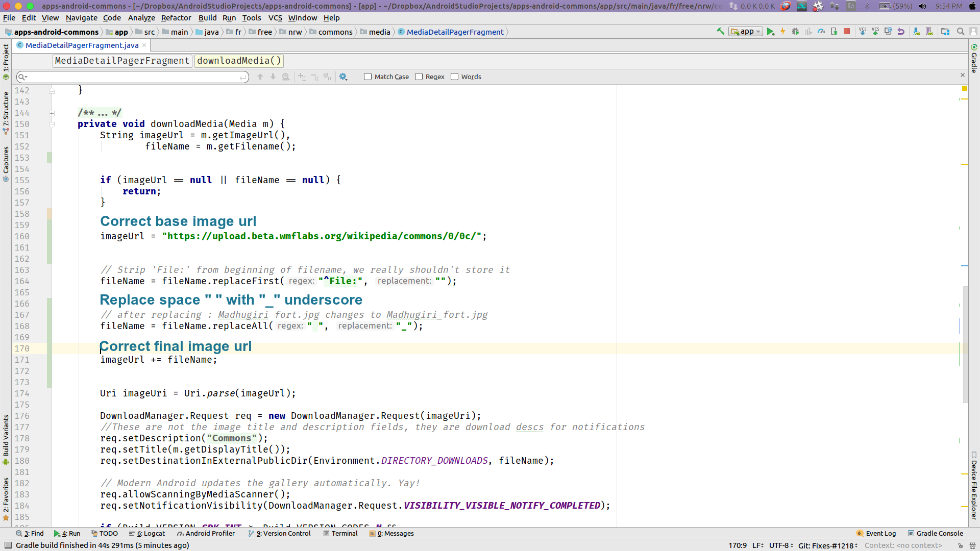Click the Apply Changes lightning icon
The height and width of the screenshot is (551, 980).
click(x=782, y=32)
